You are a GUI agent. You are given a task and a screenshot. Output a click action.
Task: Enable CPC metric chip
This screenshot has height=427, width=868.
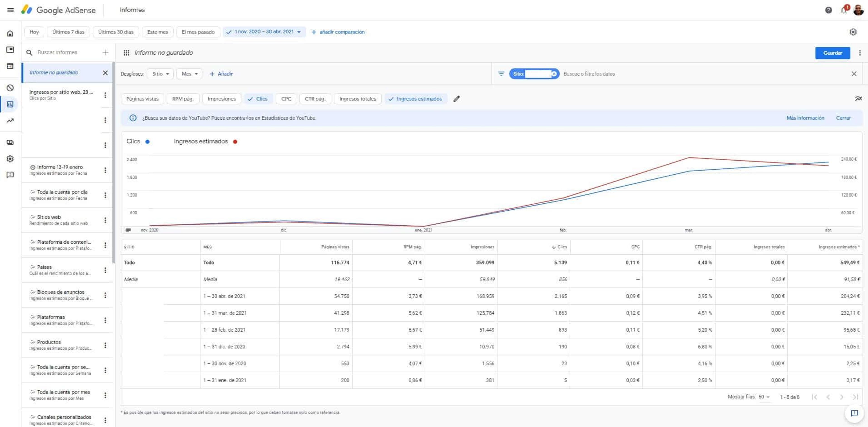point(286,99)
